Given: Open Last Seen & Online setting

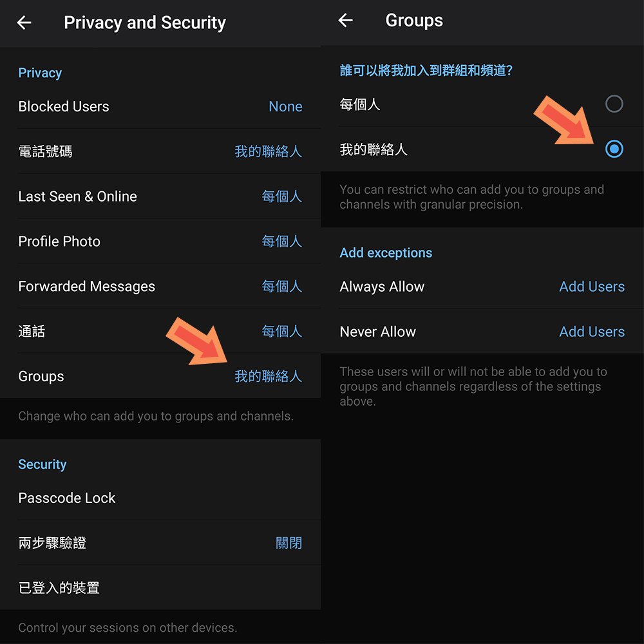Looking at the screenshot, I should (77, 196).
